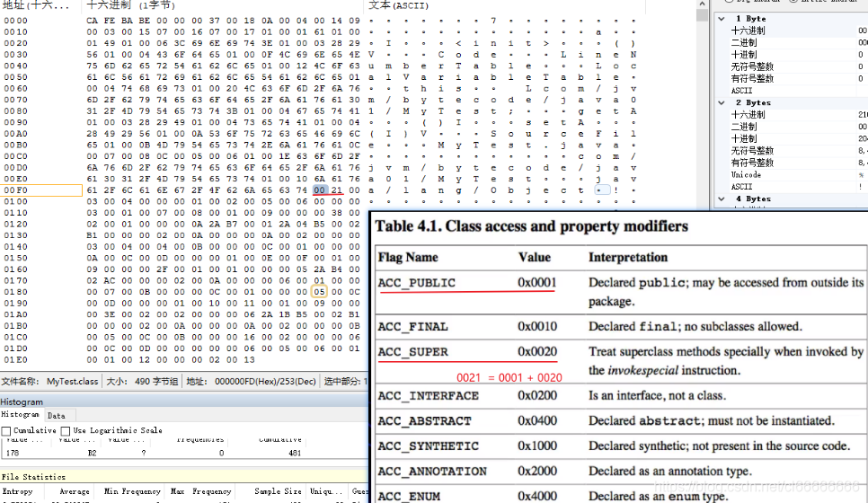Click ACC_SUPER in the flag table
The height and width of the screenshot is (503, 868).
point(413,352)
